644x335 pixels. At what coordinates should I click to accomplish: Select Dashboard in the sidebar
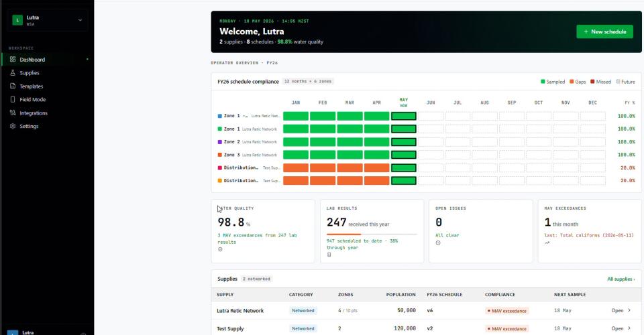point(47,60)
